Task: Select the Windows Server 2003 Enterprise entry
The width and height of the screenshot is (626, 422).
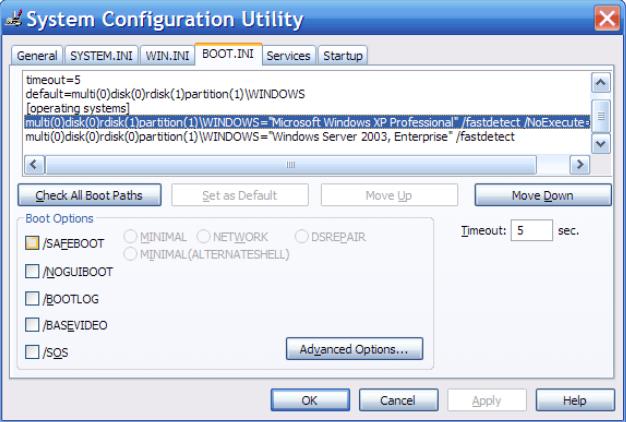Action: point(270,137)
